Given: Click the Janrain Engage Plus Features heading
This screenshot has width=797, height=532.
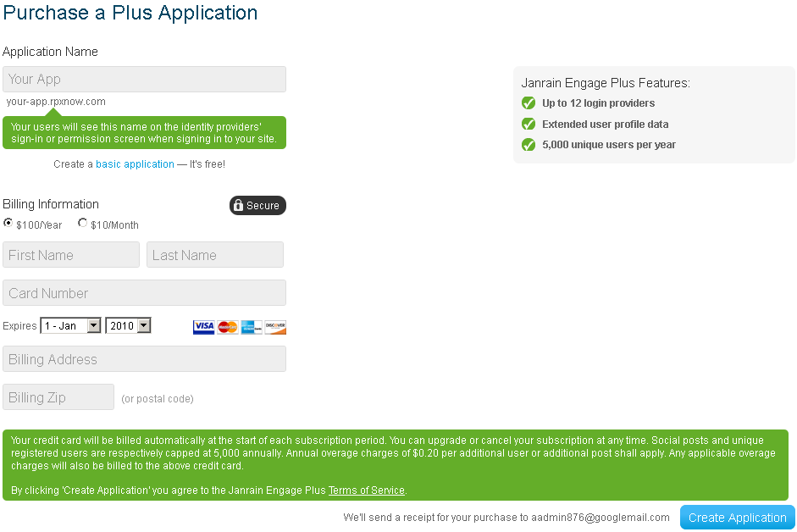Looking at the screenshot, I should click(606, 83).
